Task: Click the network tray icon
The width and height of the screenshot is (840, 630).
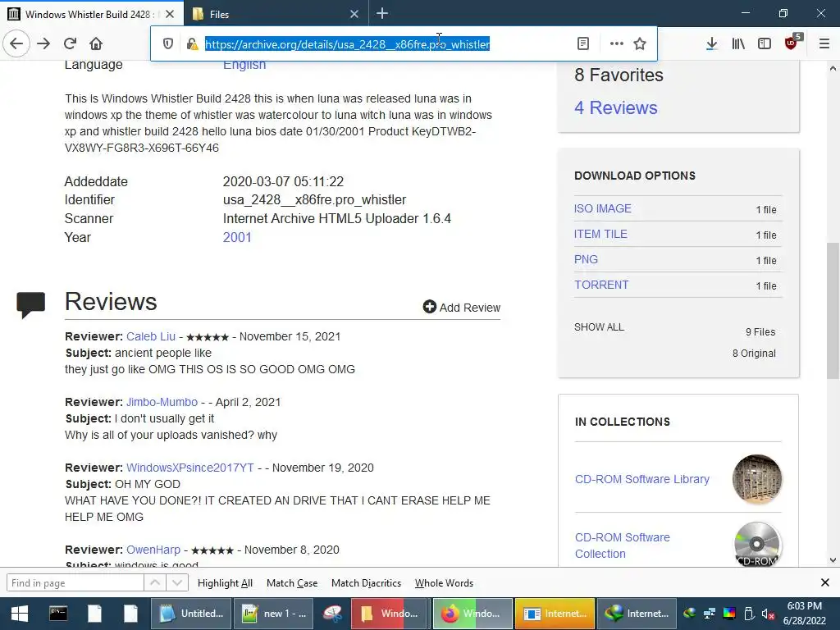Action: [x=710, y=614]
